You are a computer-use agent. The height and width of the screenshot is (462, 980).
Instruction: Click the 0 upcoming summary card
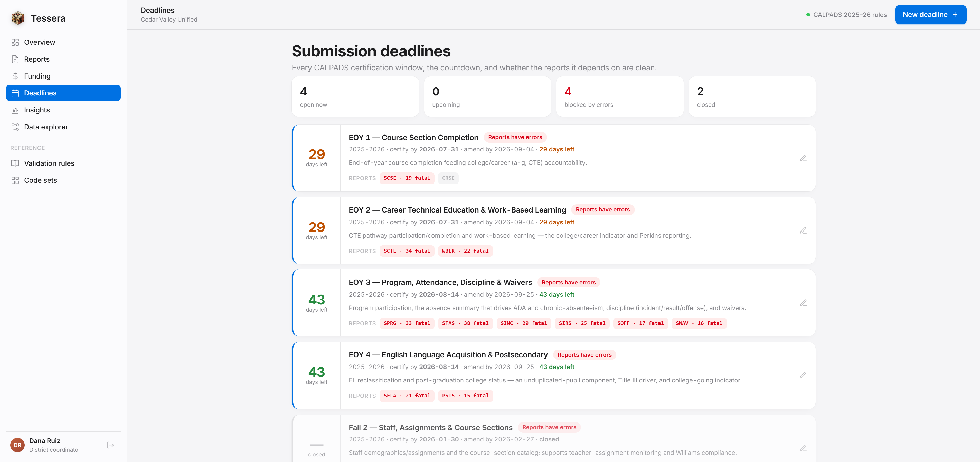coord(487,97)
